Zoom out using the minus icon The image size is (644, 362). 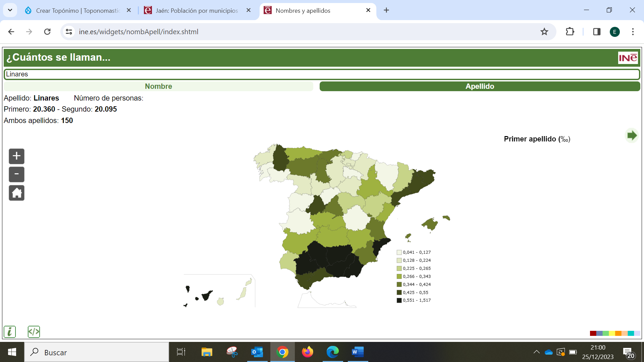(16, 174)
